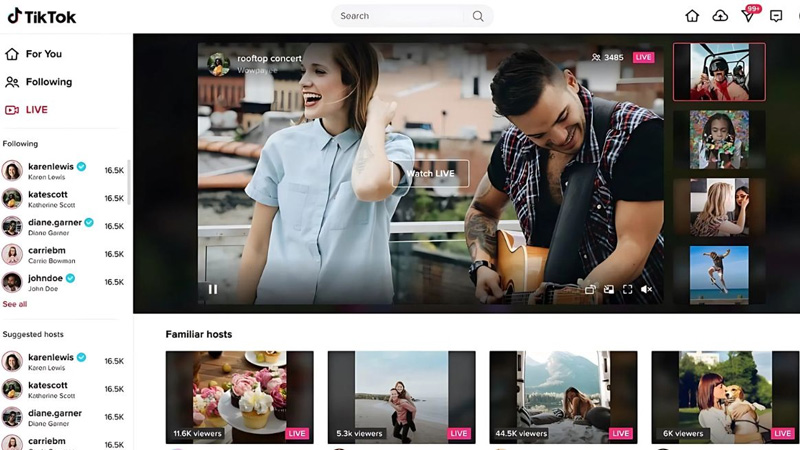The height and width of the screenshot is (450, 800).
Task: Click the search magnifier icon
Action: pos(478,16)
